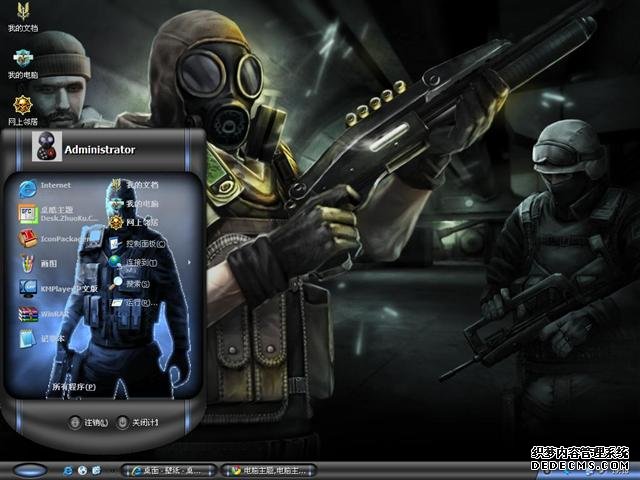640x480 pixels.
Task: Click the Administrator user avatar picture
Action: click(x=47, y=146)
